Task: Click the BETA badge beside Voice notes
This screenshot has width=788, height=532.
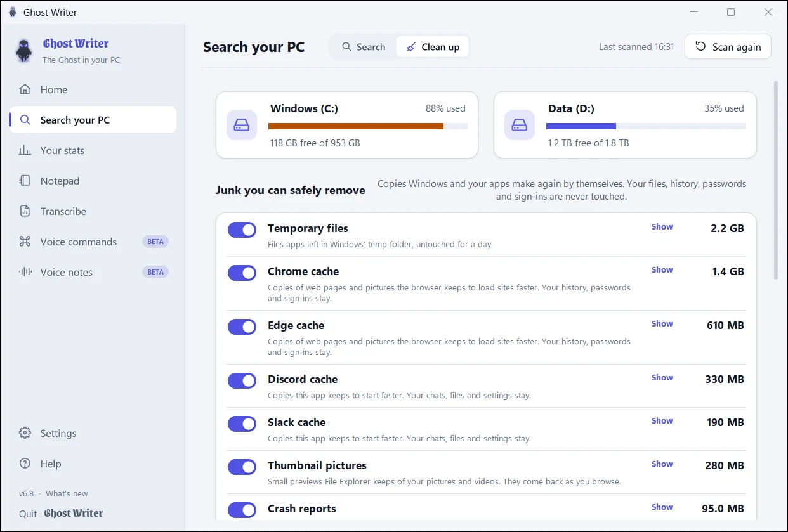Action: pyautogui.click(x=155, y=272)
